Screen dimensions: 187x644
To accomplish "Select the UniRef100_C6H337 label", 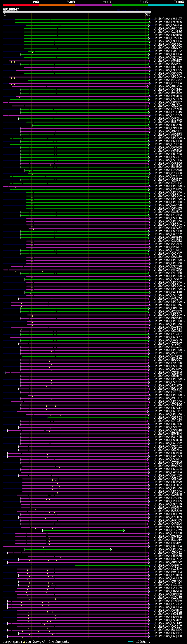I will pyautogui.click(x=168, y=179).
